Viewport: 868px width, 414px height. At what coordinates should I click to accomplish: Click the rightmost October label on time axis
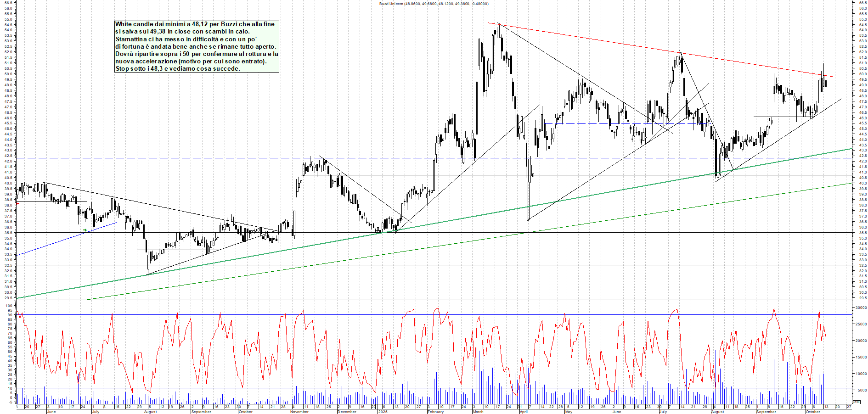(x=813, y=412)
